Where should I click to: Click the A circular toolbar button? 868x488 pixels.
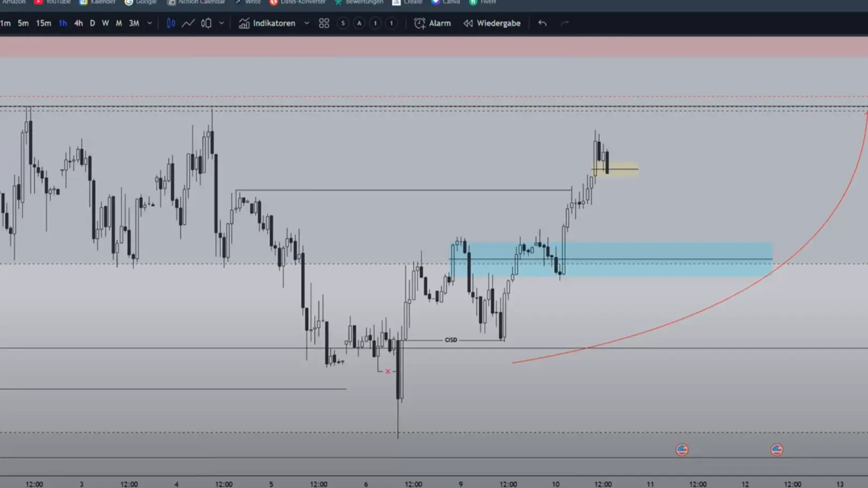click(x=359, y=23)
